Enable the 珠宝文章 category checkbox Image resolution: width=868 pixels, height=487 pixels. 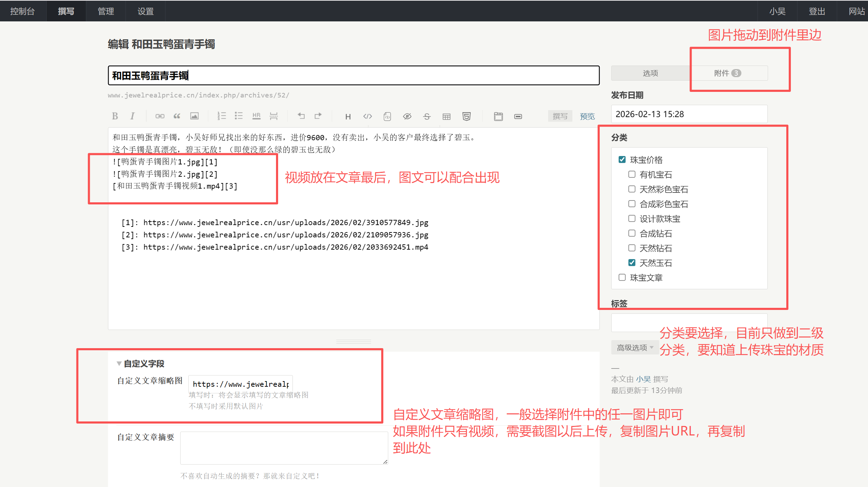pos(622,277)
